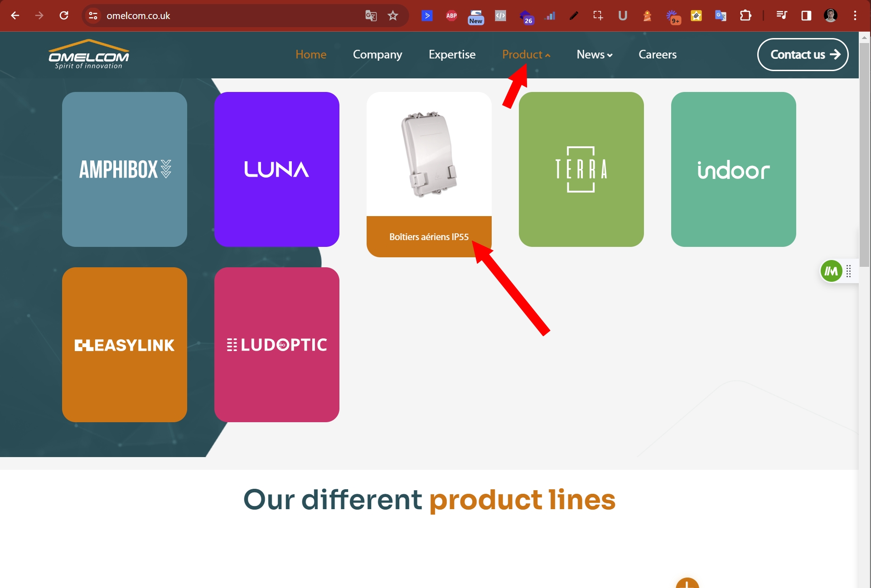This screenshot has width=871, height=588.
Task: Open the Chrome profile avatar
Action: click(x=830, y=16)
